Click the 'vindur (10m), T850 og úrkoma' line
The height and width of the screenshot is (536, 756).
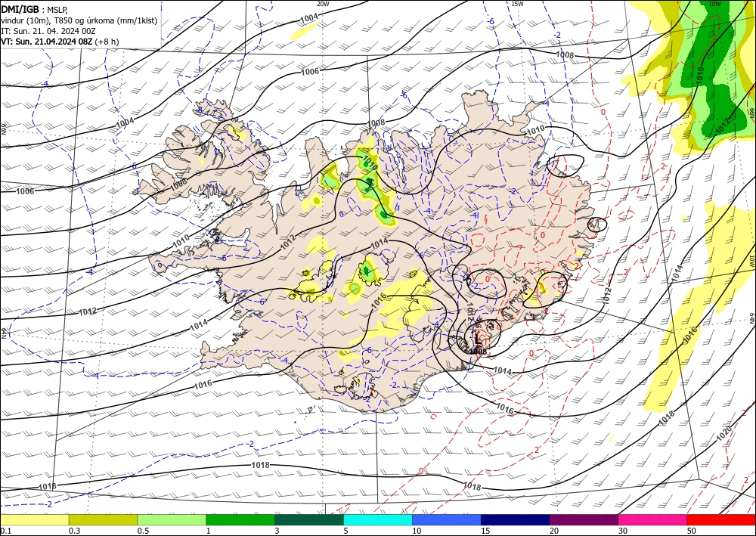[x=79, y=20]
